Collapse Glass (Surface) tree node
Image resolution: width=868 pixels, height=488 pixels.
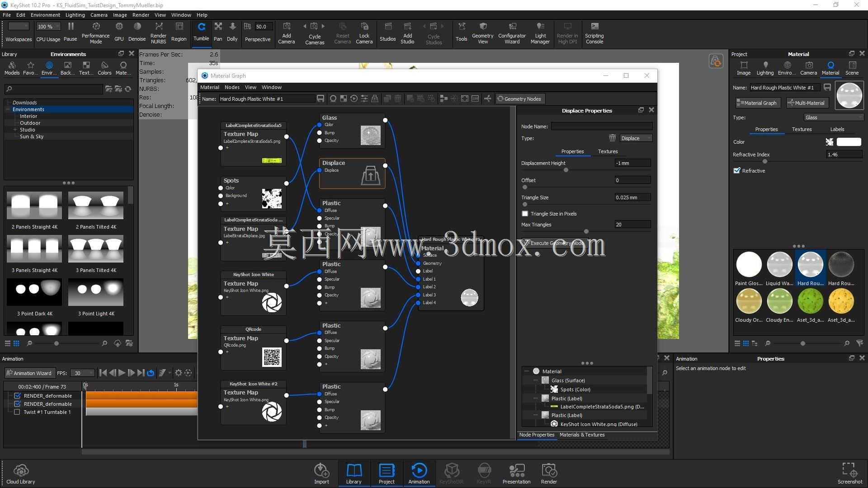pos(536,380)
